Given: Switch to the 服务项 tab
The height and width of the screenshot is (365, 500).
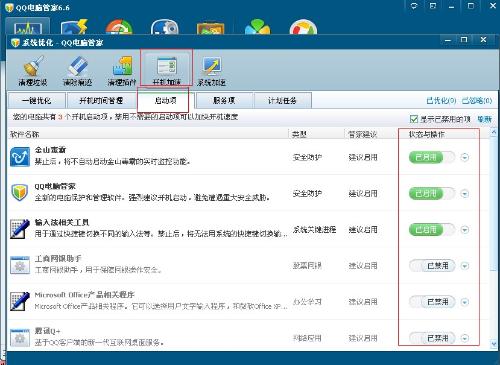Looking at the screenshot, I should 224,100.
